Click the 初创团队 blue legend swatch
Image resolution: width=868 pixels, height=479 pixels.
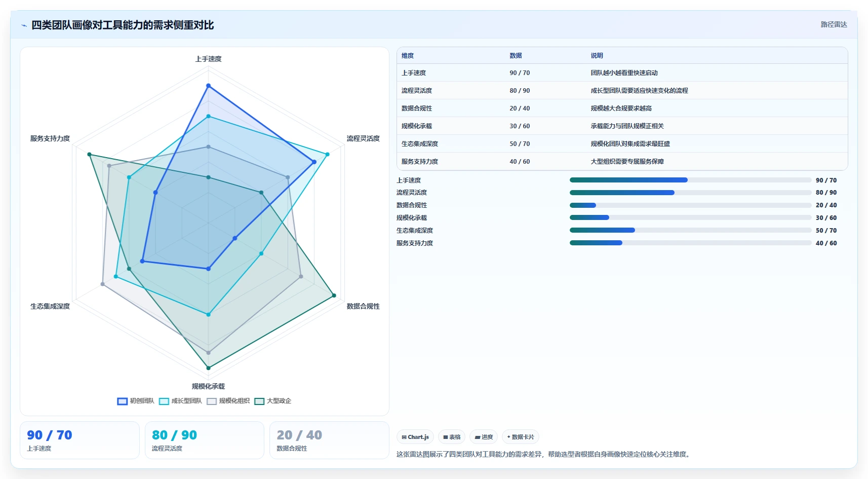(x=122, y=401)
